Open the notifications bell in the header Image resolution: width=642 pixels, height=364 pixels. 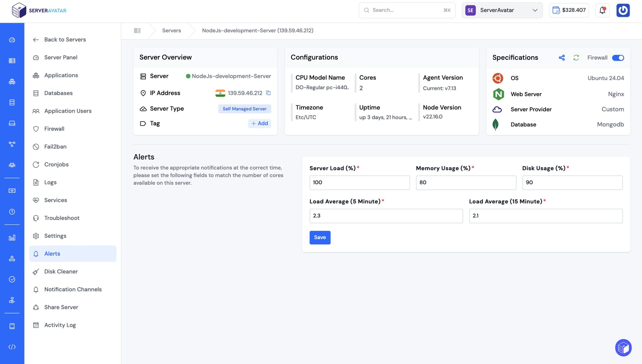tap(602, 10)
